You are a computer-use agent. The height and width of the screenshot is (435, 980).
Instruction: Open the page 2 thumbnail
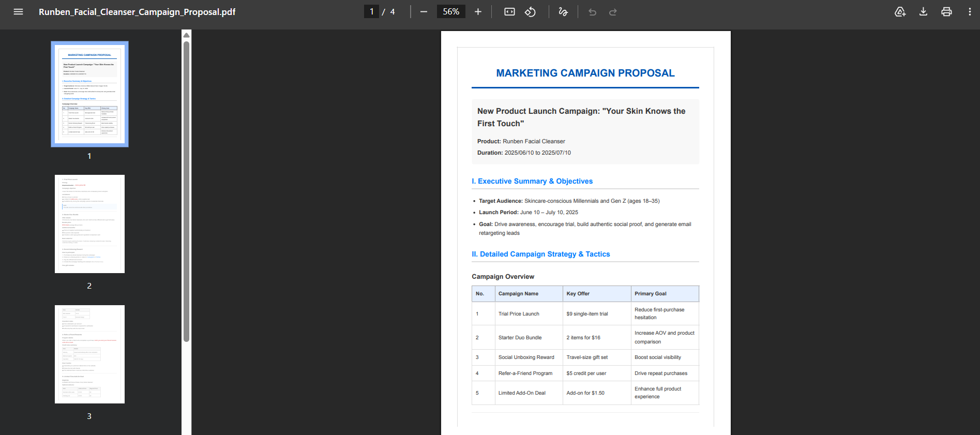(89, 224)
